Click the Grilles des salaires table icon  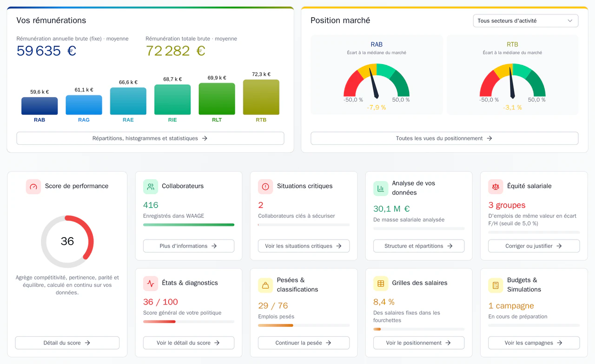point(381,283)
